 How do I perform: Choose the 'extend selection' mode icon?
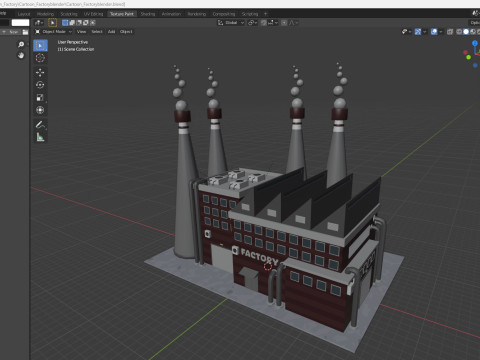point(72,23)
